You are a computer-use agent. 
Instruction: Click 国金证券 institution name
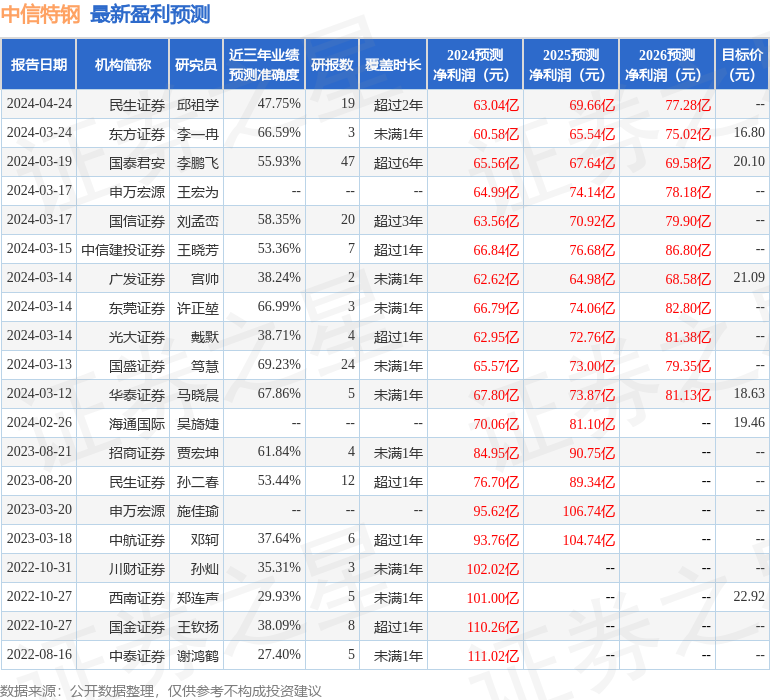(137, 626)
